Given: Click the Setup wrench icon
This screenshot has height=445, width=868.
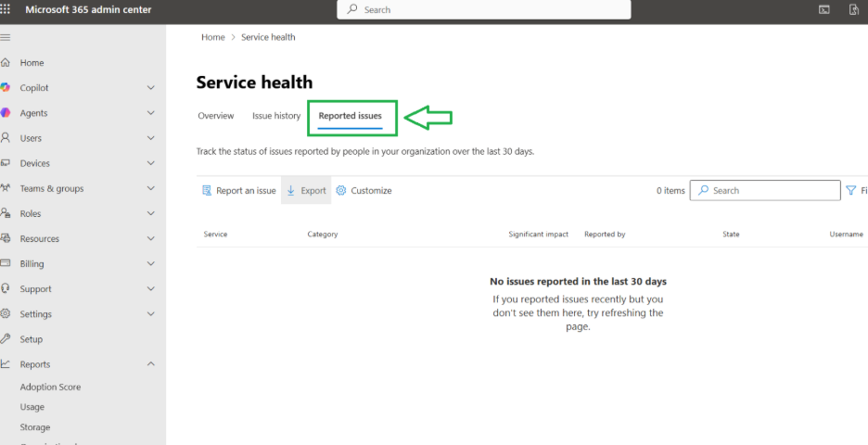Looking at the screenshot, I should 5,338.
